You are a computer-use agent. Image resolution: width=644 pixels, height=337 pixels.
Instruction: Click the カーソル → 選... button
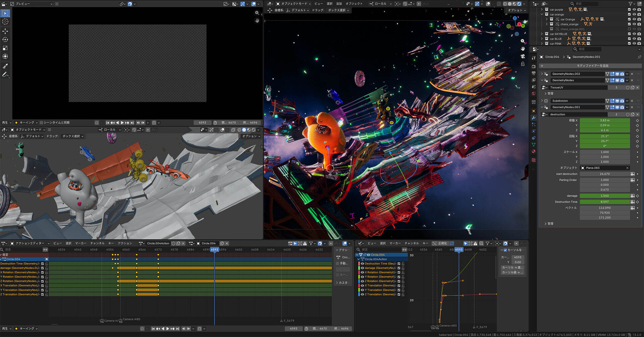pyautogui.click(x=512, y=267)
